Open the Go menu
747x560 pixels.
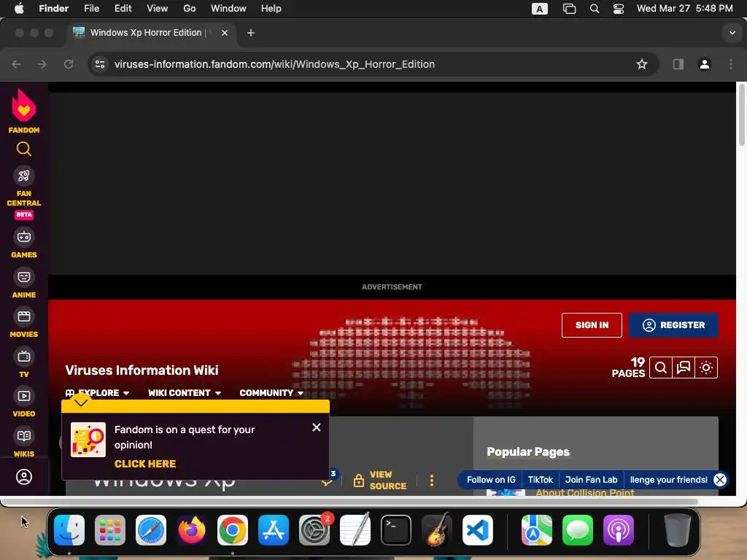[190, 9]
